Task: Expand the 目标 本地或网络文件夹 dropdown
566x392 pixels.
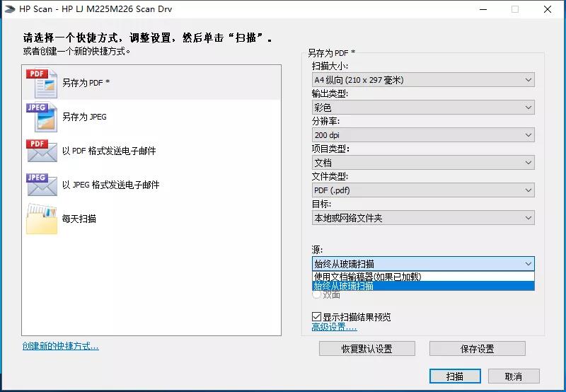Action: pos(423,218)
